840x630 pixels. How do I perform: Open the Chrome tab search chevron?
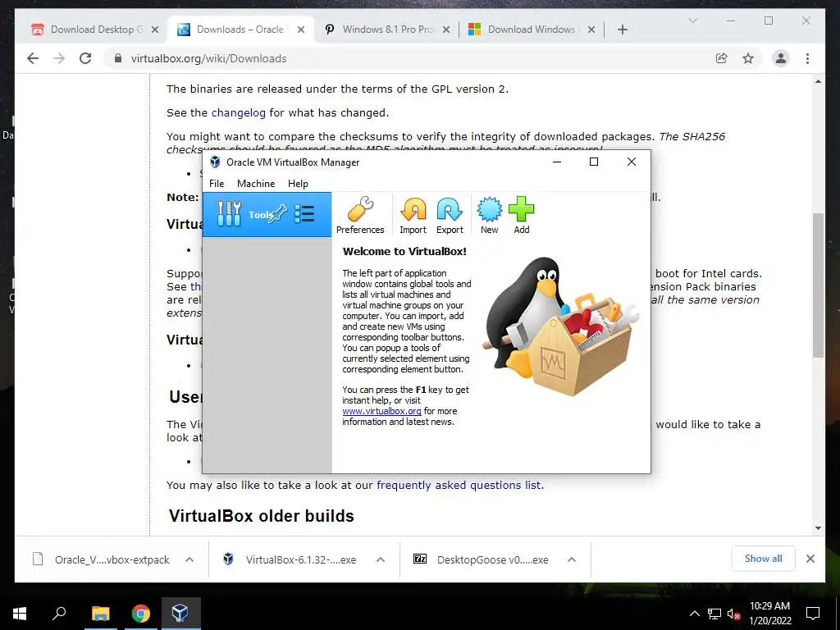point(692,21)
